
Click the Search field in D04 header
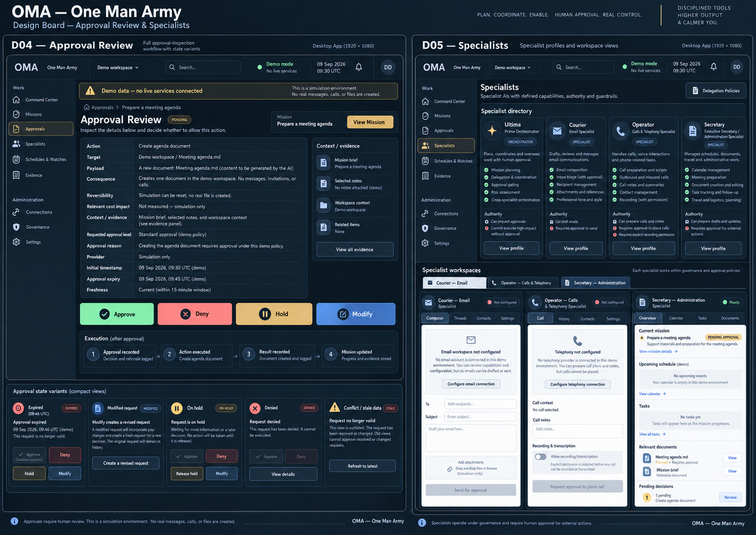[x=203, y=67]
